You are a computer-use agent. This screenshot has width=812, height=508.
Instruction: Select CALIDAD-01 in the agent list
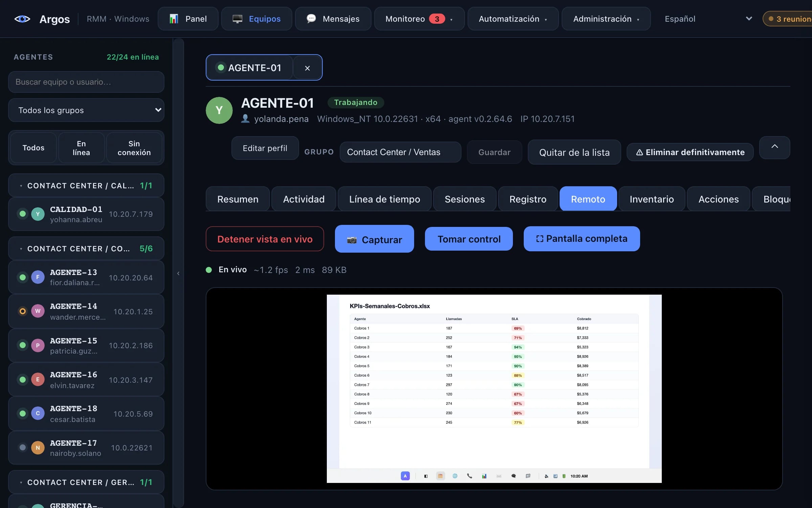[x=86, y=214]
